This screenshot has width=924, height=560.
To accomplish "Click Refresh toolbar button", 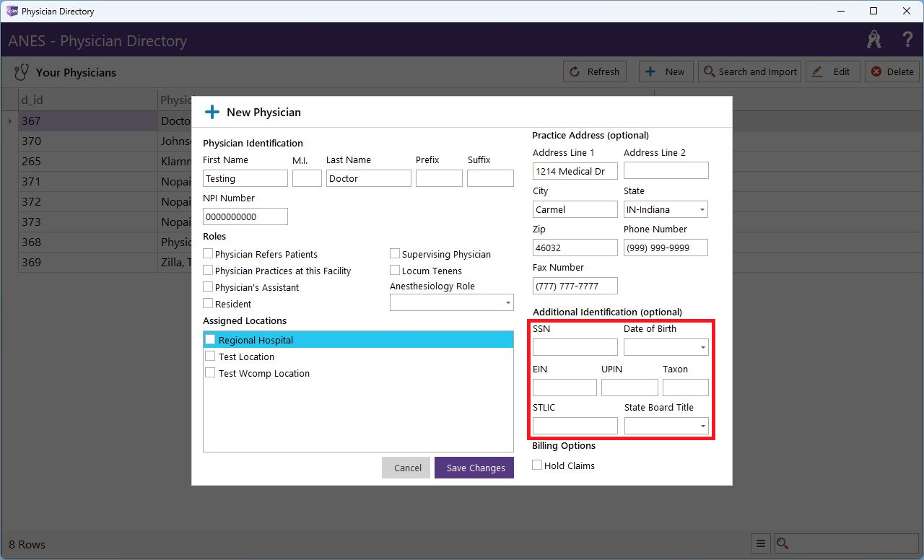I will click(x=595, y=71).
